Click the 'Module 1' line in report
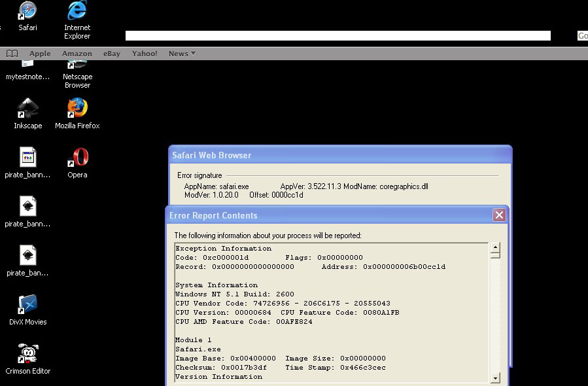This screenshot has width=588, height=386. pyautogui.click(x=193, y=340)
